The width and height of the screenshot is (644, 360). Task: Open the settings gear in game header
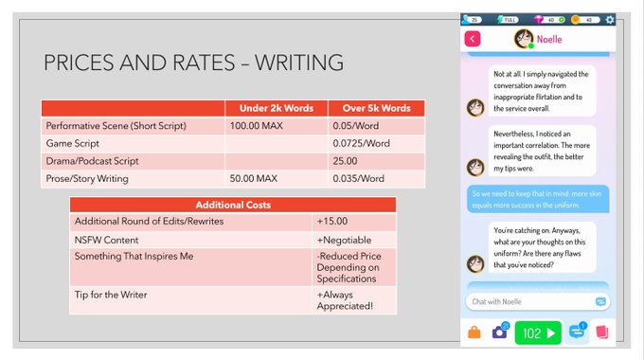[610, 20]
